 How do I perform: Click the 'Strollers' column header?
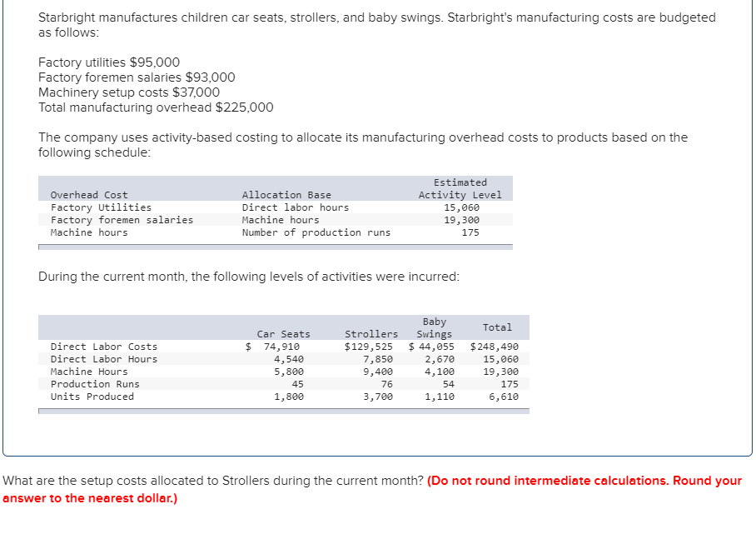[x=371, y=334]
